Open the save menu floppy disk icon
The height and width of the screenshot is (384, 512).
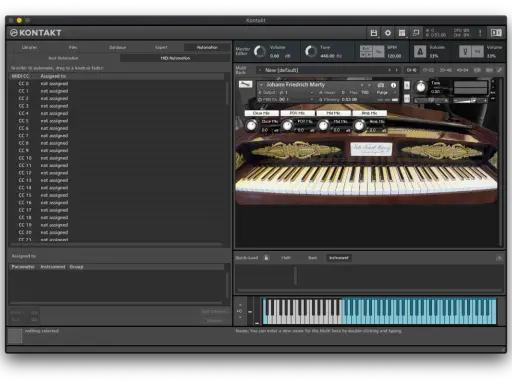[374, 33]
